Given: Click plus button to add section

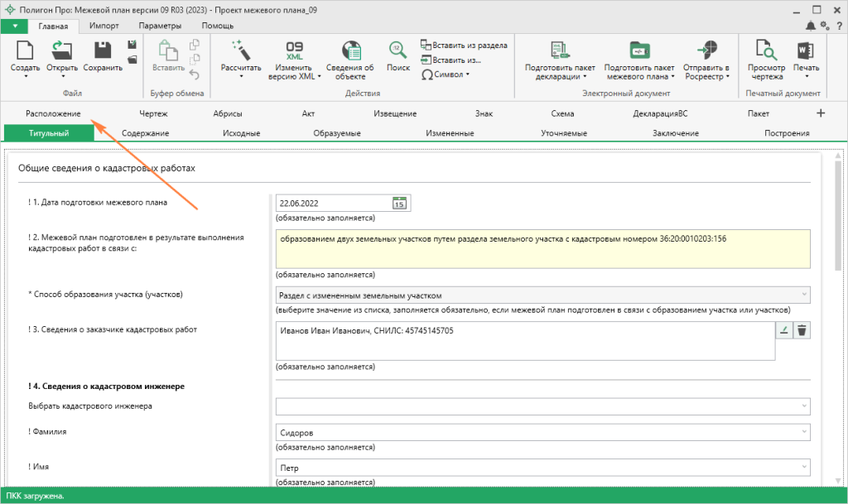Looking at the screenshot, I should tap(821, 113).
